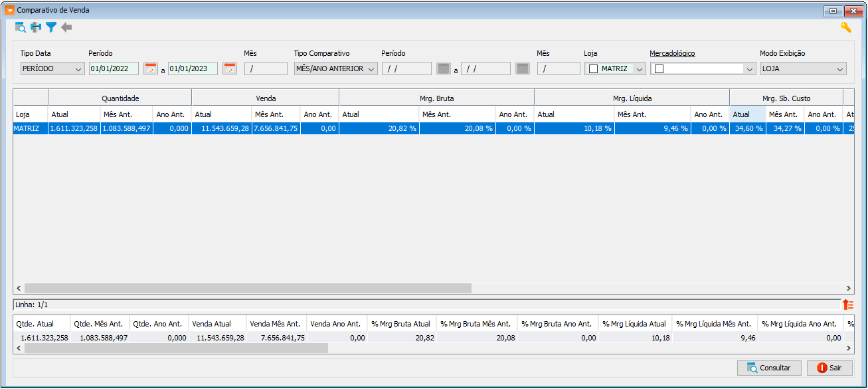Open calendar for end date 01/01/2023
Viewport: 868px width, 389px height.
point(230,68)
